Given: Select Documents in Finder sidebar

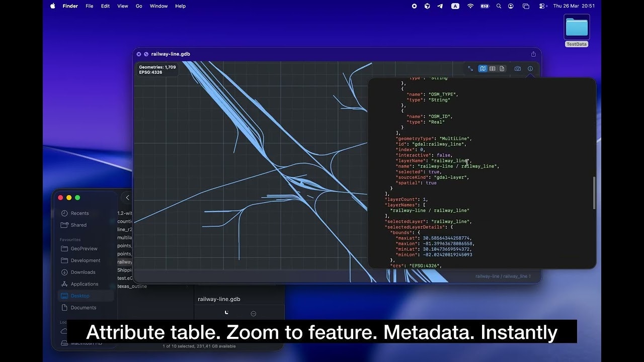Looking at the screenshot, I should coord(83,308).
